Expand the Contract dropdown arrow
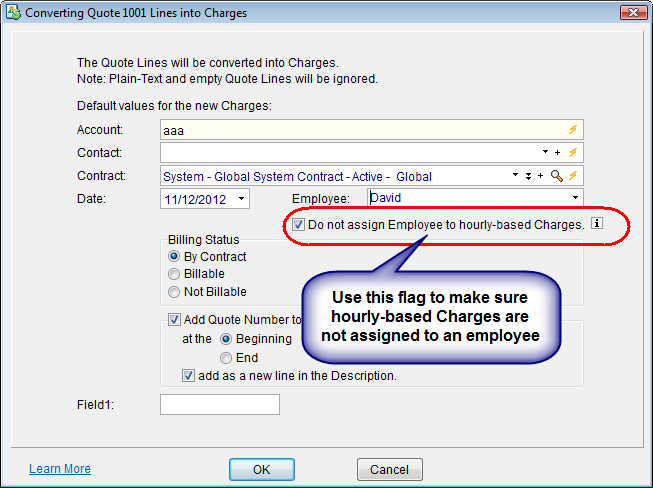This screenshot has width=653, height=488. [x=516, y=176]
